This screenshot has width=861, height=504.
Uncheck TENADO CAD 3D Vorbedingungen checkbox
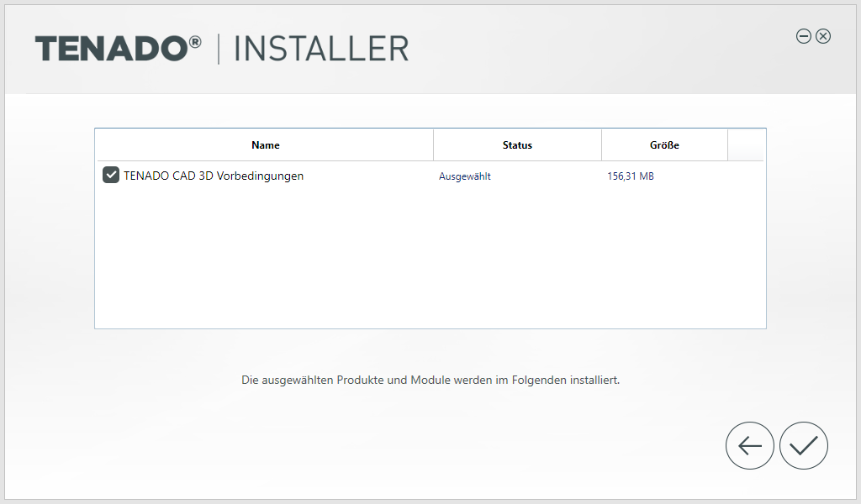coord(111,175)
